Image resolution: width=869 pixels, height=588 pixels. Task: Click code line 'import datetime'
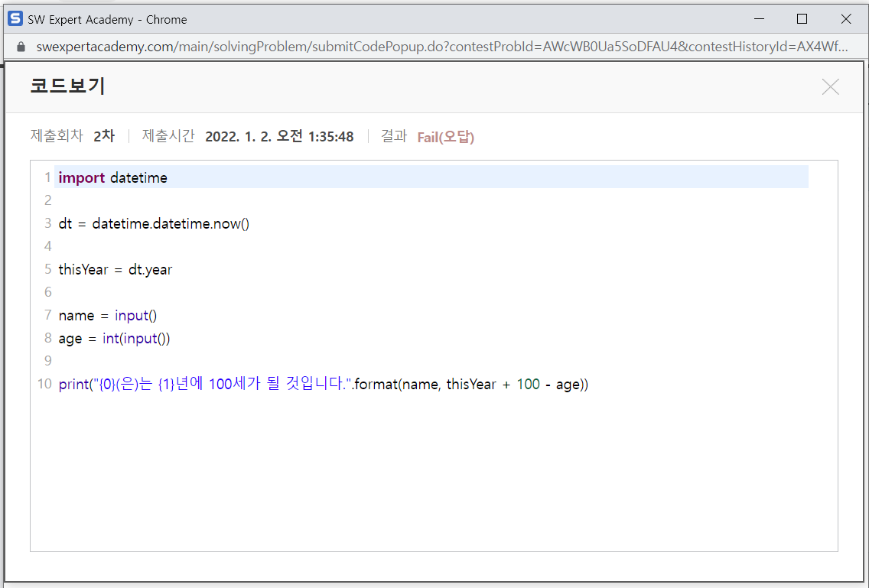click(113, 178)
